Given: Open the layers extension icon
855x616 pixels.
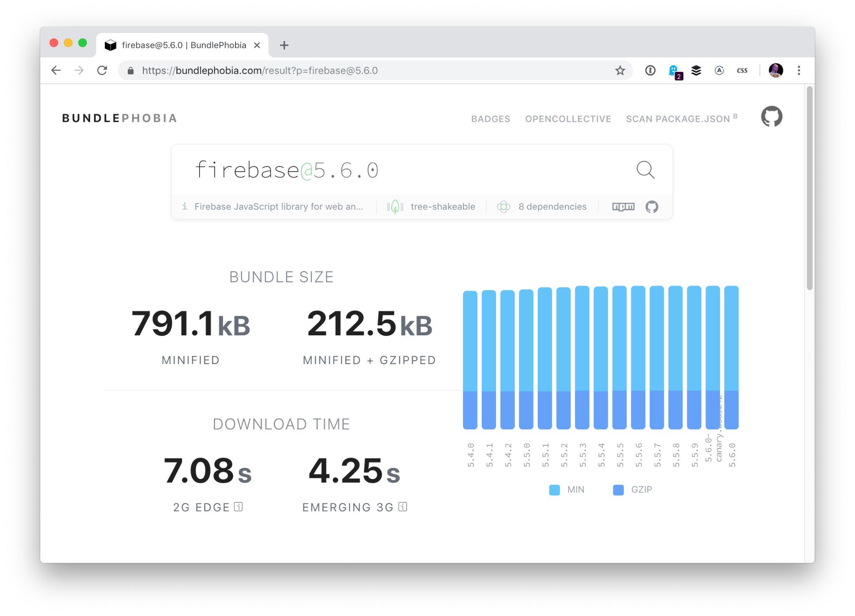Looking at the screenshot, I should [696, 71].
